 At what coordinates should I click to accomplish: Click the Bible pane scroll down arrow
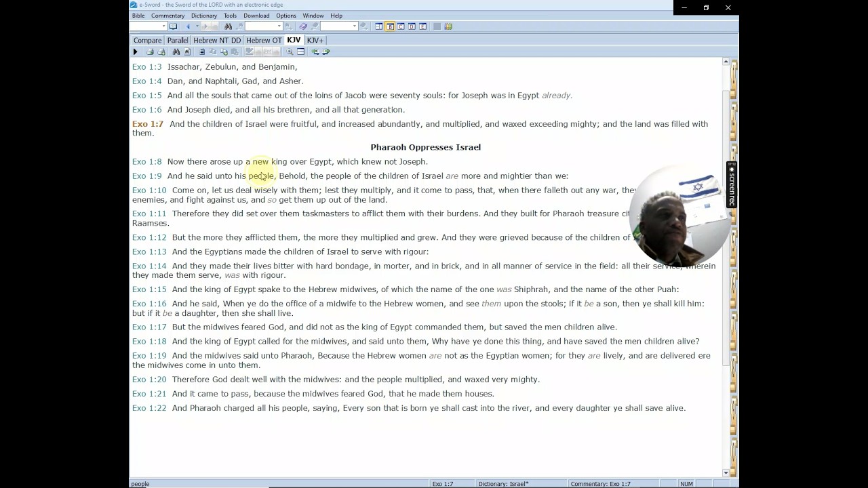tap(726, 473)
